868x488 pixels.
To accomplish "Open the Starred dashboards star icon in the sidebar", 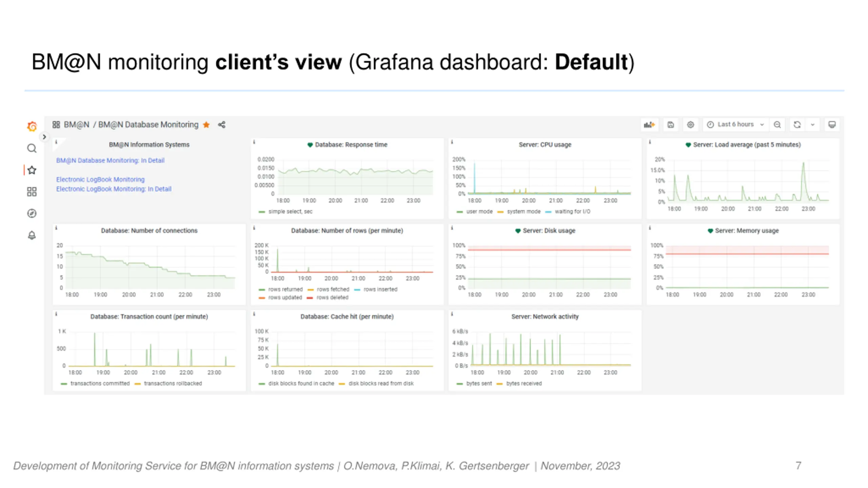I will [32, 170].
